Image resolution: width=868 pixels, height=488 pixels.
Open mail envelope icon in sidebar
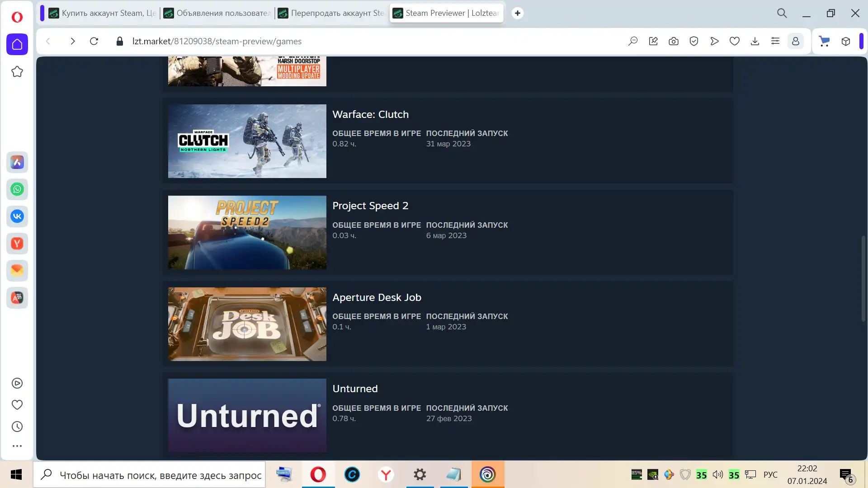pos(17,271)
